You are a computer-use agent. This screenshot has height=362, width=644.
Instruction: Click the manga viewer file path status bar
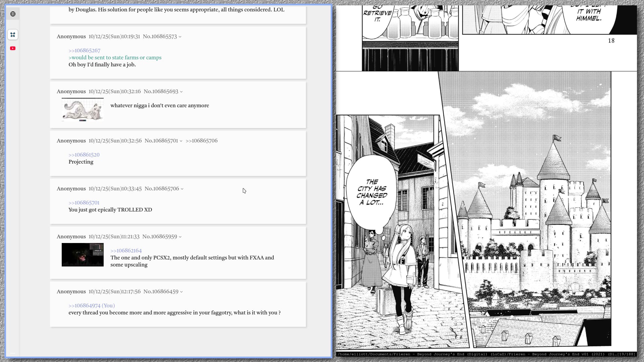pyautogui.click(x=486, y=354)
